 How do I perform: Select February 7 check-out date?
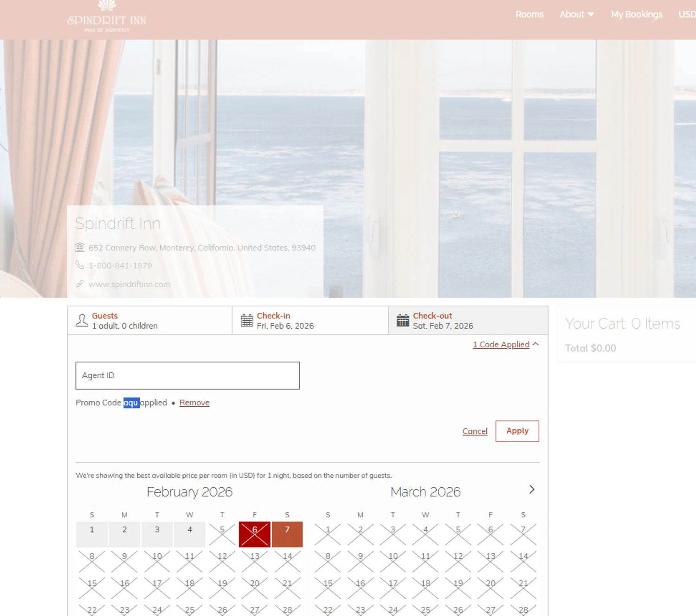[287, 534]
